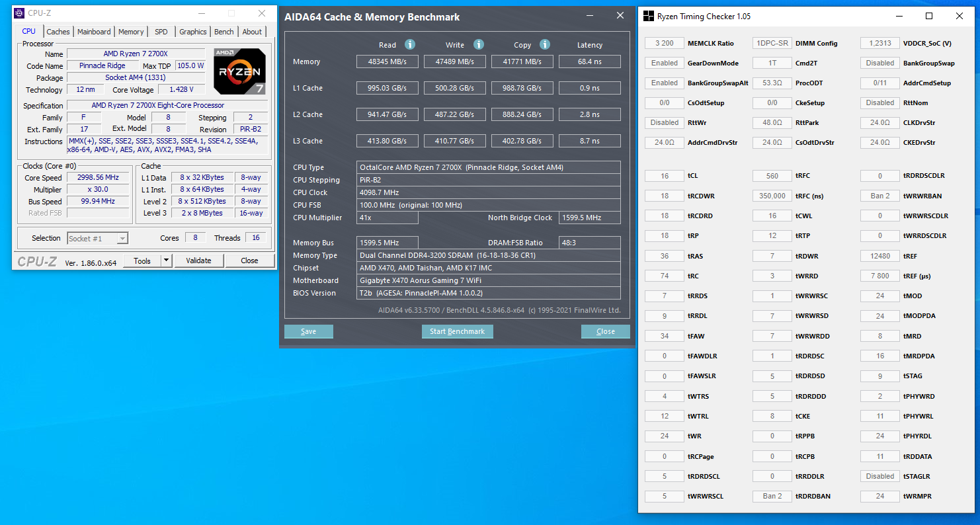Click the L3 Cache Copy value 402.78 GB/s
The height and width of the screenshot is (525, 980).
pyautogui.click(x=522, y=141)
